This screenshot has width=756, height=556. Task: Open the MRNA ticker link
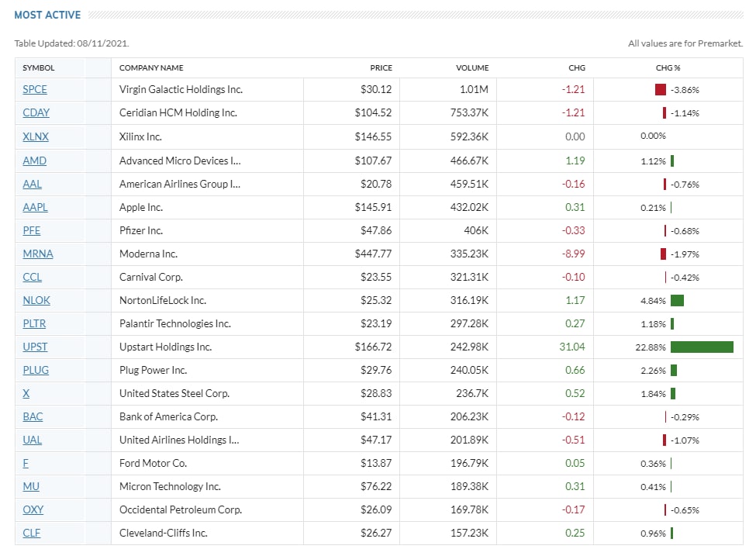tap(38, 254)
